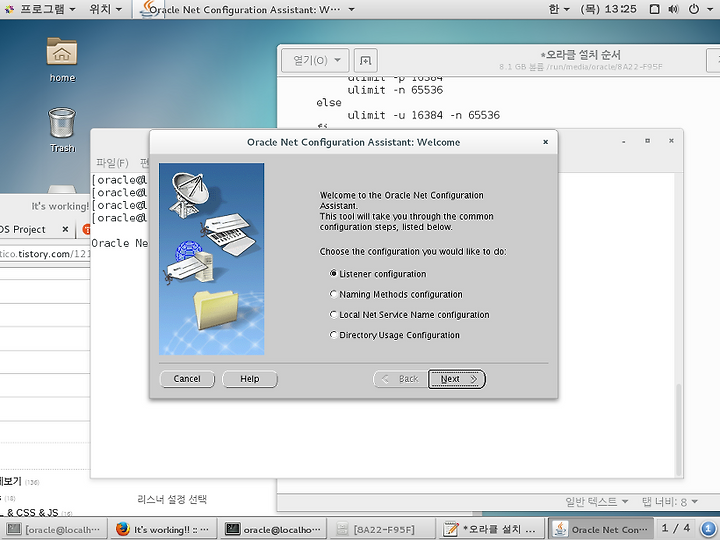This screenshot has height=540, width=720.
Task: Click the 1 / 4 workspace switcher
Action: click(676, 529)
